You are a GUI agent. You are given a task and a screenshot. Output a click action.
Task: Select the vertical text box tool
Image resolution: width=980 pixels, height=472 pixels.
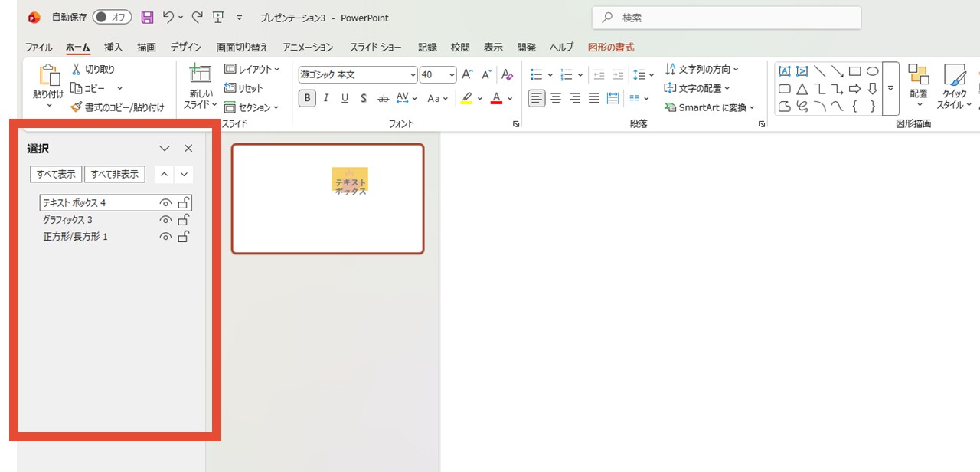tap(802, 70)
